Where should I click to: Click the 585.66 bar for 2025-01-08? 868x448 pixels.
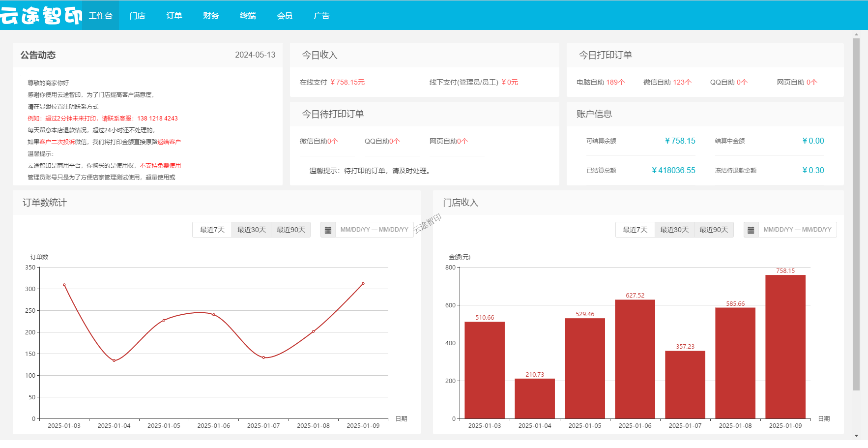pos(735,363)
